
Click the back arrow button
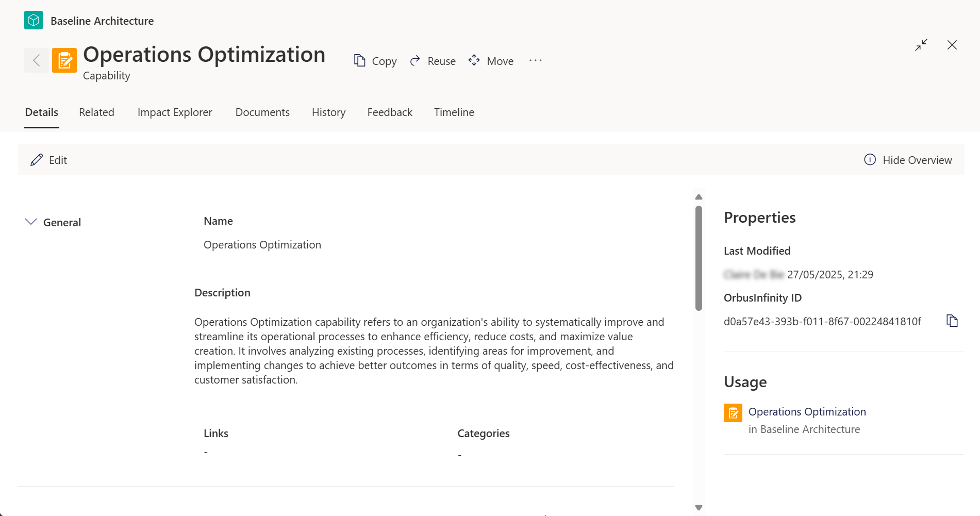coord(37,60)
